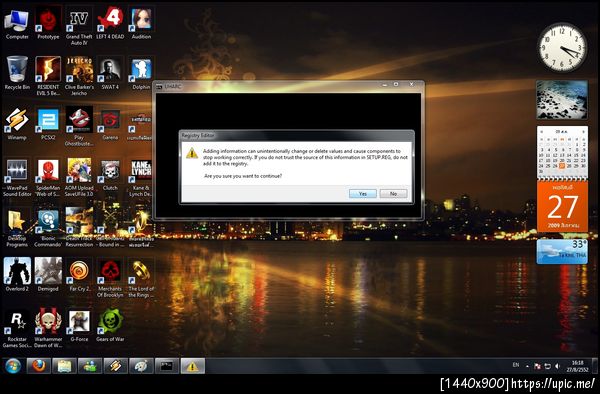Select the Clutch game shortcut
The height and width of the screenshot is (394, 600).
point(110,174)
